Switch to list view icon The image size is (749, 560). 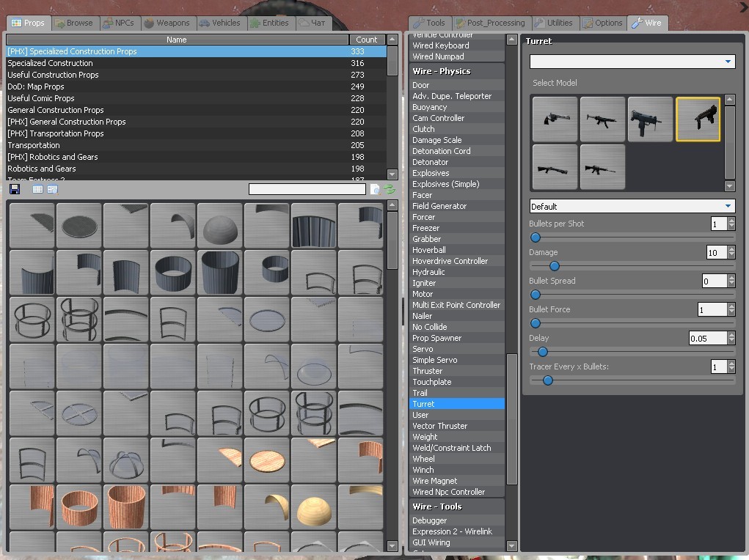point(37,189)
